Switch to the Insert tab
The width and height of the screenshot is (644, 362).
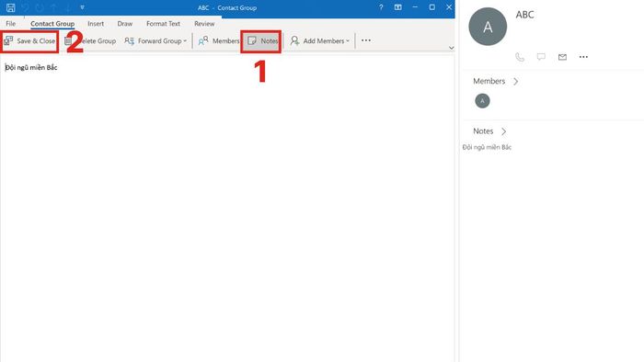tap(96, 24)
